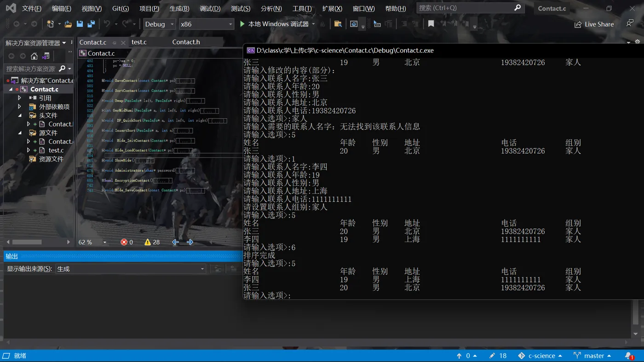Click the Find in Files folder icon
This screenshot has height=362, width=644.
[x=338, y=24]
